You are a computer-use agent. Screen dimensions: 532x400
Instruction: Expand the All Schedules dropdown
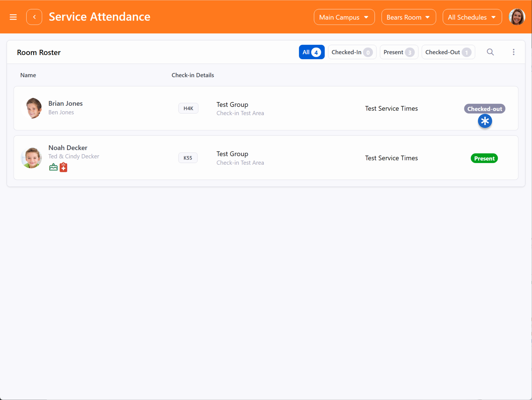(472, 17)
